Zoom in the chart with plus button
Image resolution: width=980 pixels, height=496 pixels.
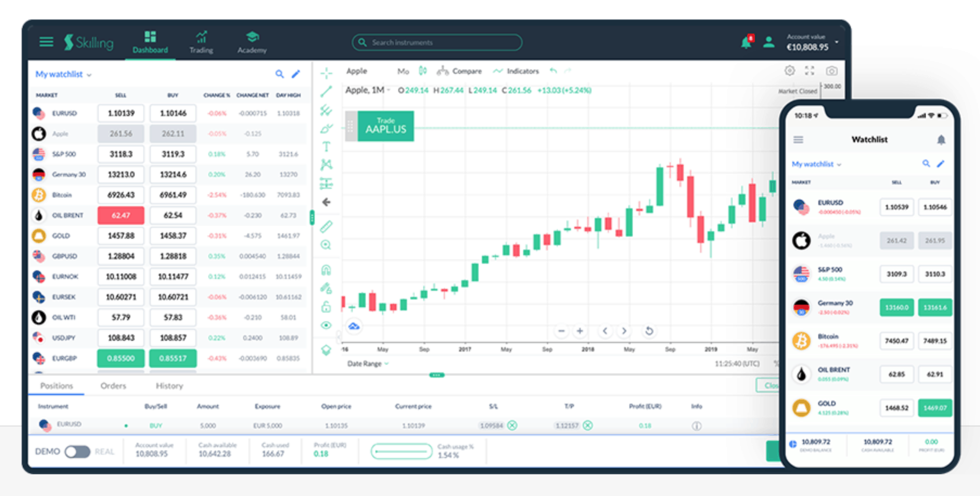580,330
